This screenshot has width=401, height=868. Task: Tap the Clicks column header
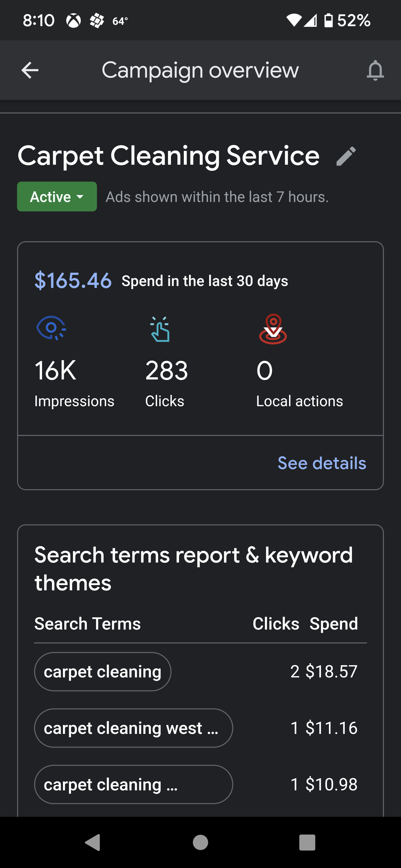275,623
